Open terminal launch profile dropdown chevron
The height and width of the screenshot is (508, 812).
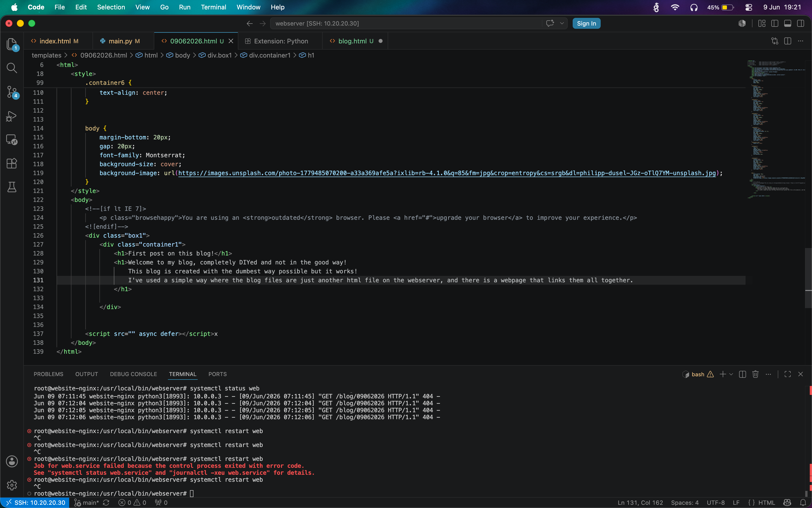731,374
